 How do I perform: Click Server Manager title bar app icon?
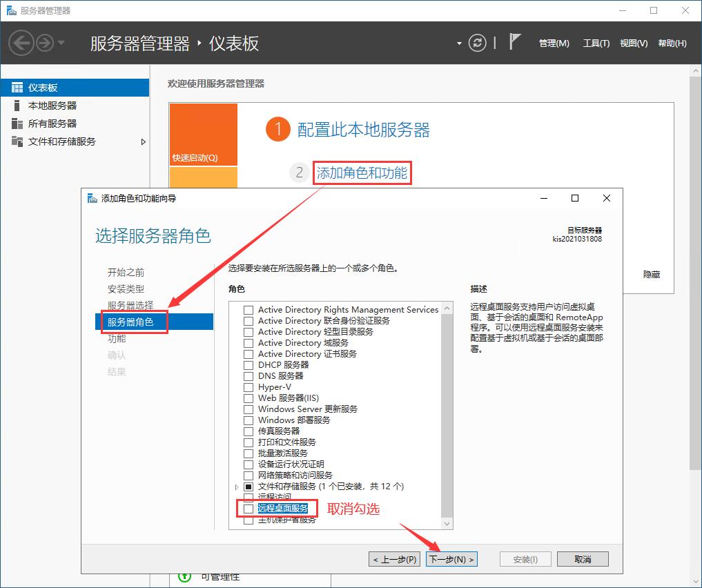[12, 10]
